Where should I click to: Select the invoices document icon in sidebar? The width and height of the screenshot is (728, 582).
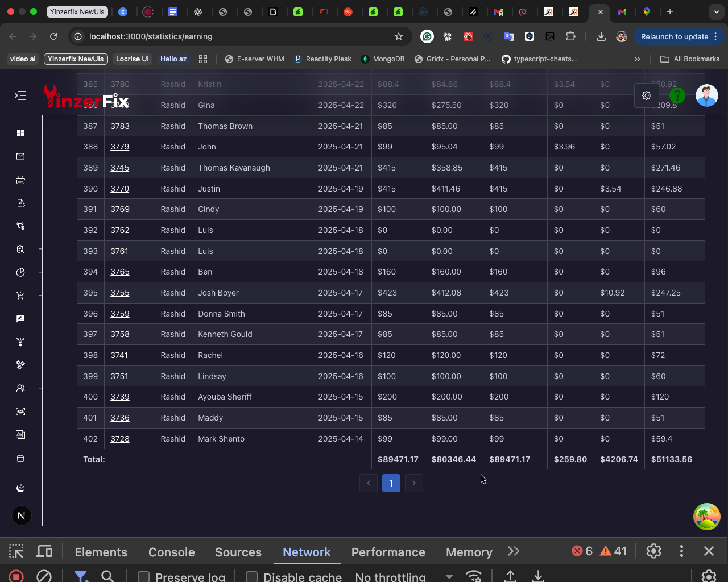(20, 203)
